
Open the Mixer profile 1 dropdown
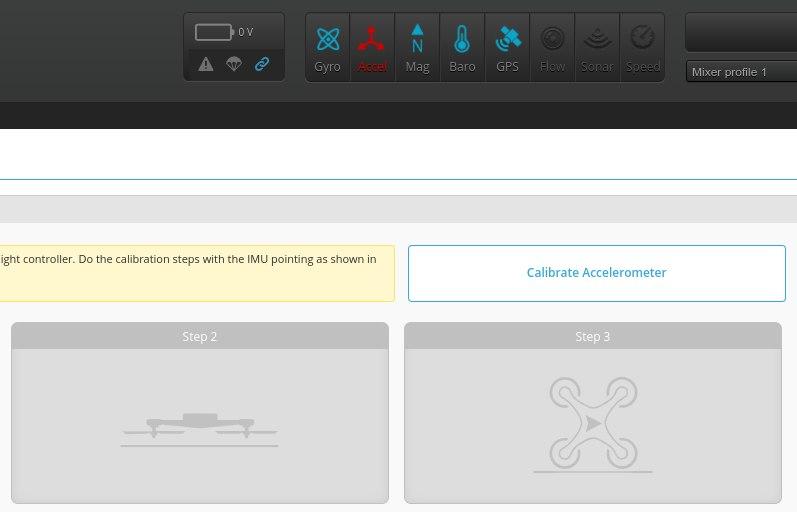pos(741,72)
